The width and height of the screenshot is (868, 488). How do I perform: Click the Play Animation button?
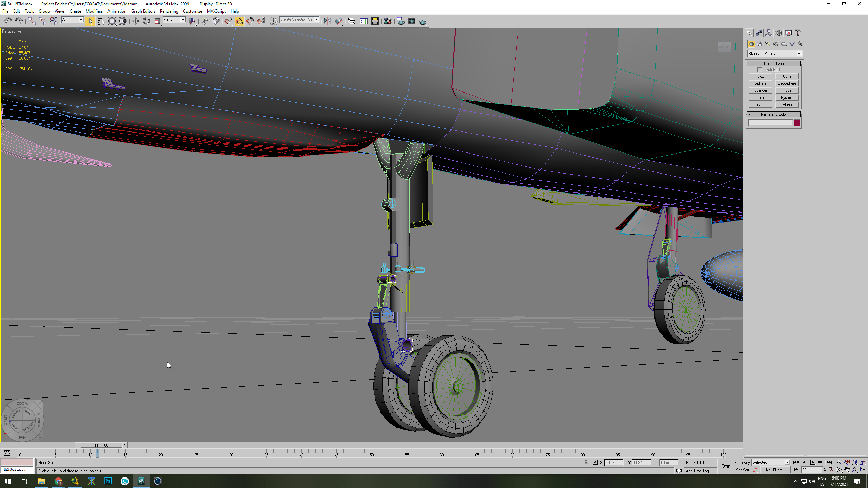(813, 462)
